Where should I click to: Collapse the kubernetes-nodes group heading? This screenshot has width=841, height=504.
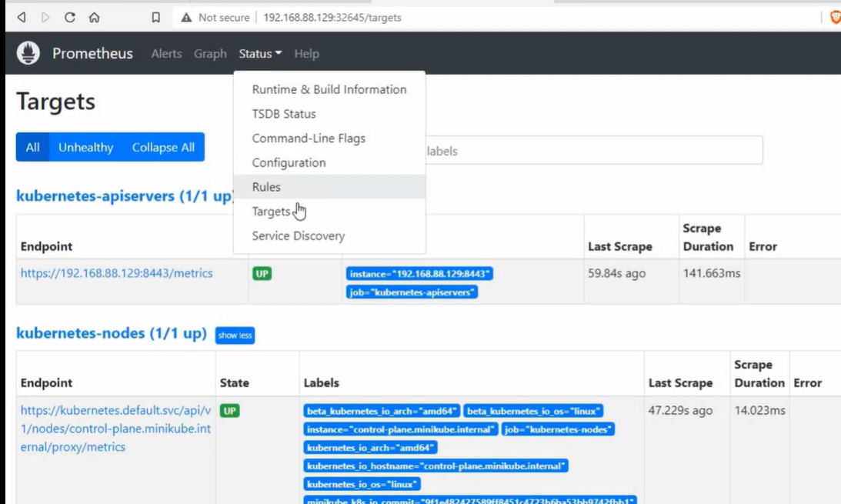pos(112,333)
